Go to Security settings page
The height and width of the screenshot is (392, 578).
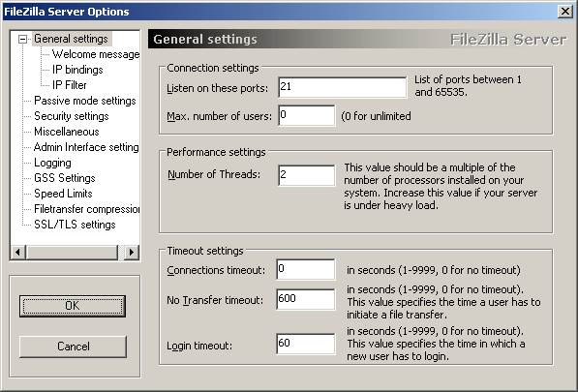click(71, 116)
